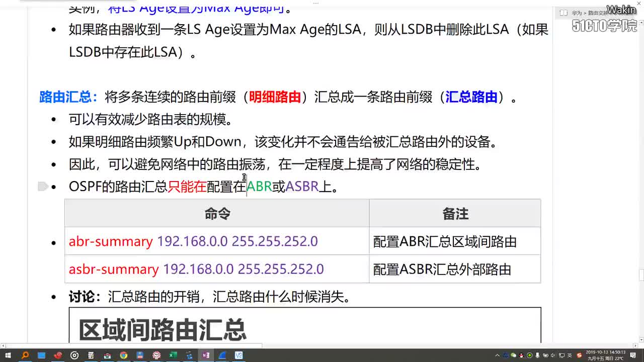Click the green circle tray icon
This screenshot has width=644, height=362.
[x=529, y=355]
